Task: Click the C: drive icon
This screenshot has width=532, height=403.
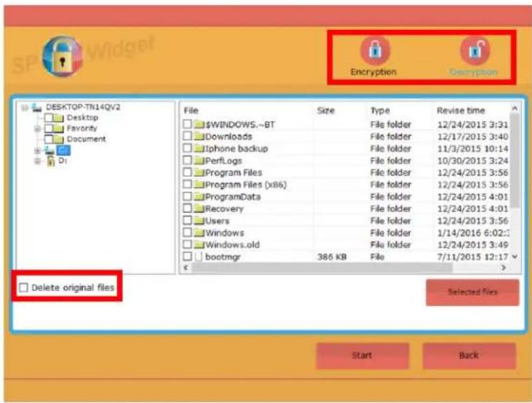Action: [49, 150]
